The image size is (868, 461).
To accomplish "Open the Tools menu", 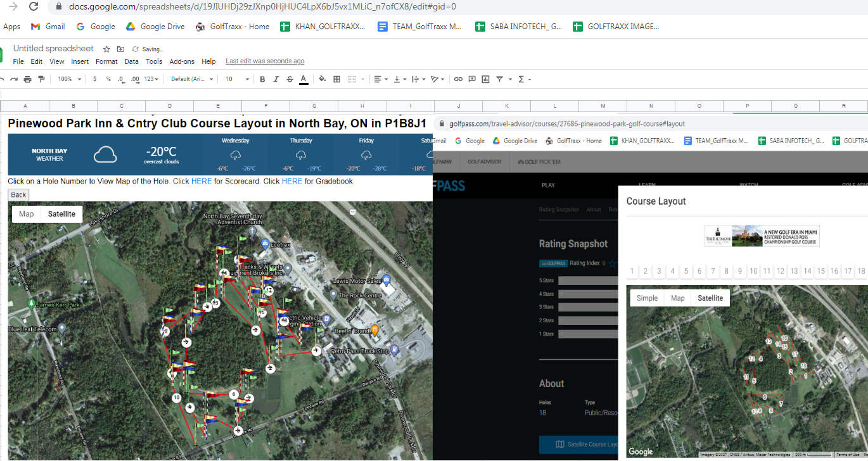I will tap(154, 61).
